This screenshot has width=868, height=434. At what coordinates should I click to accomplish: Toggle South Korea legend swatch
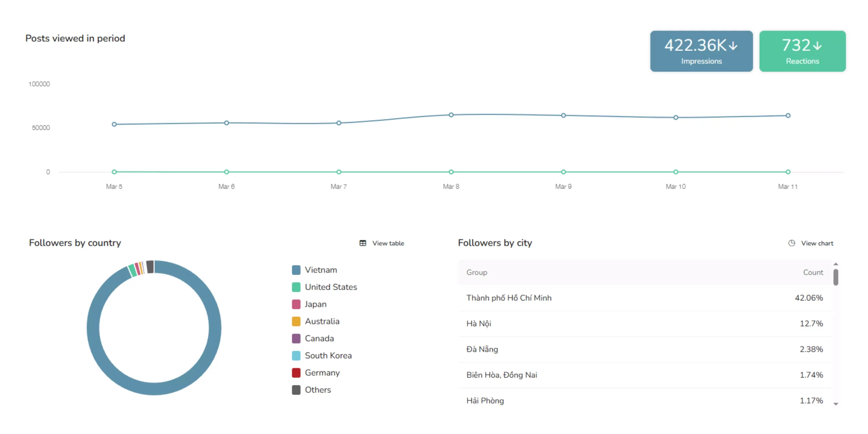[x=296, y=355]
